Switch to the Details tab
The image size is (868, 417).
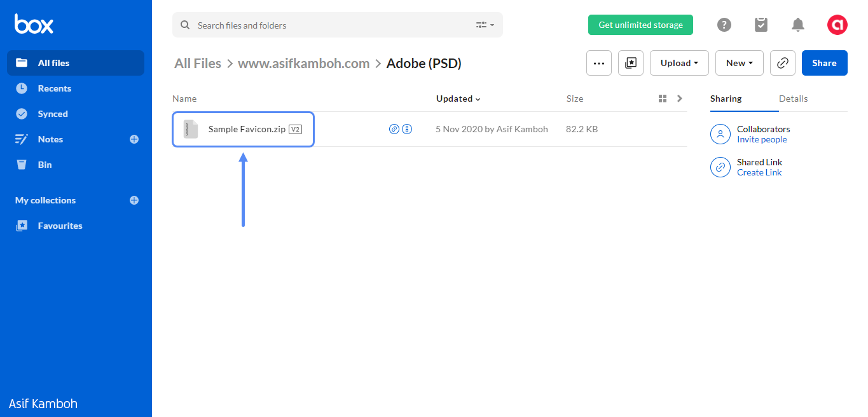[793, 99]
